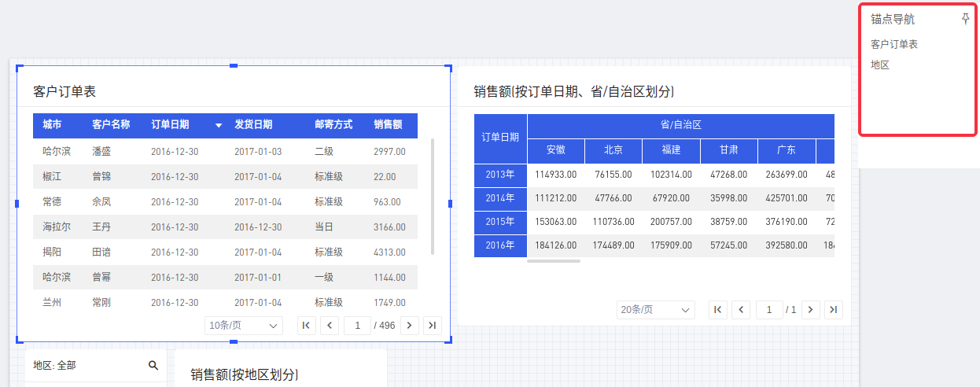Image resolution: width=980 pixels, height=387 pixels.
Task: Click search icon in 地区 filter
Action: [x=153, y=365]
